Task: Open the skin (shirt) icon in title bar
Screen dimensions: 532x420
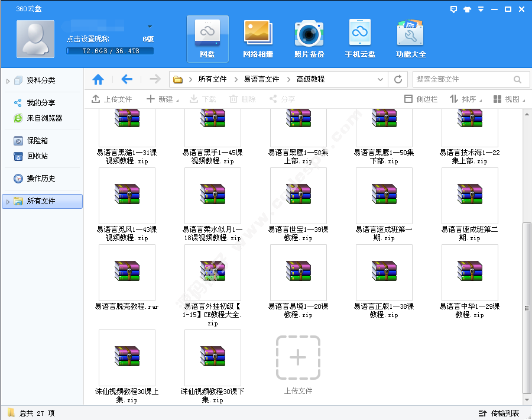Action: pyautogui.click(x=467, y=9)
